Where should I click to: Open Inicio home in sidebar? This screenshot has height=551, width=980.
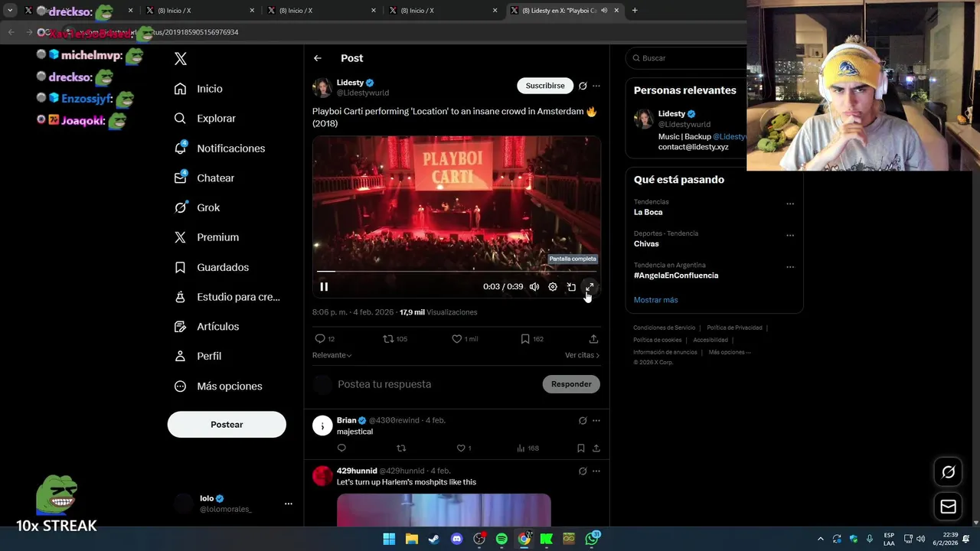198,89
